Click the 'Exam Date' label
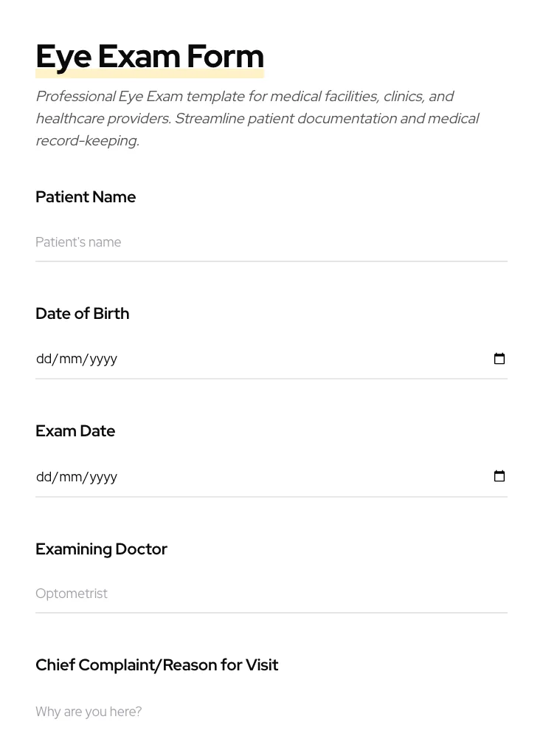Image resolution: width=543 pixels, height=756 pixels. click(x=75, y=431)
